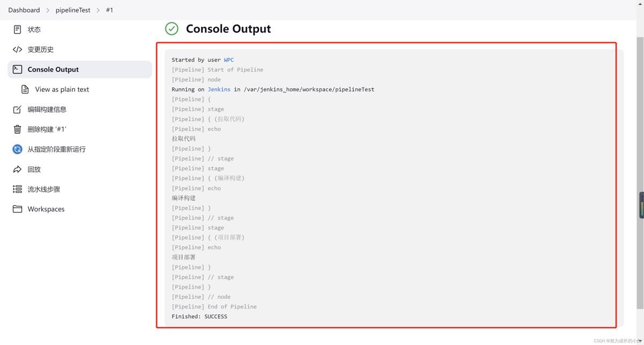Open Dashboard in the breadcrumb

[24, 10]
